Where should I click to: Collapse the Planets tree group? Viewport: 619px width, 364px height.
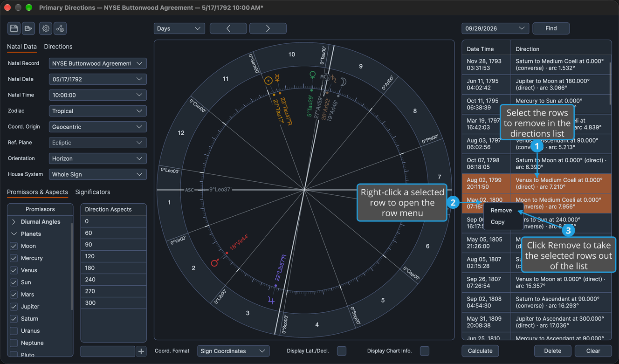pyautogui.click(x=14, y=234)
